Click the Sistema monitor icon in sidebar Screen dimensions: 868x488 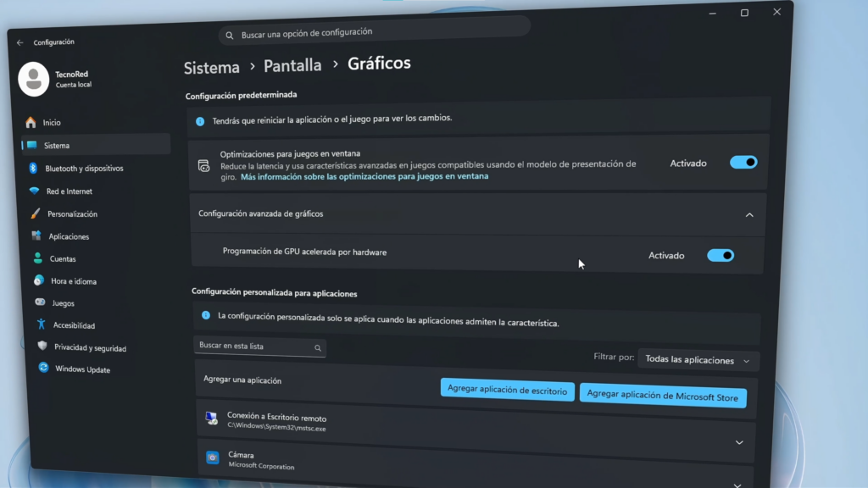(x=32, y=145)
